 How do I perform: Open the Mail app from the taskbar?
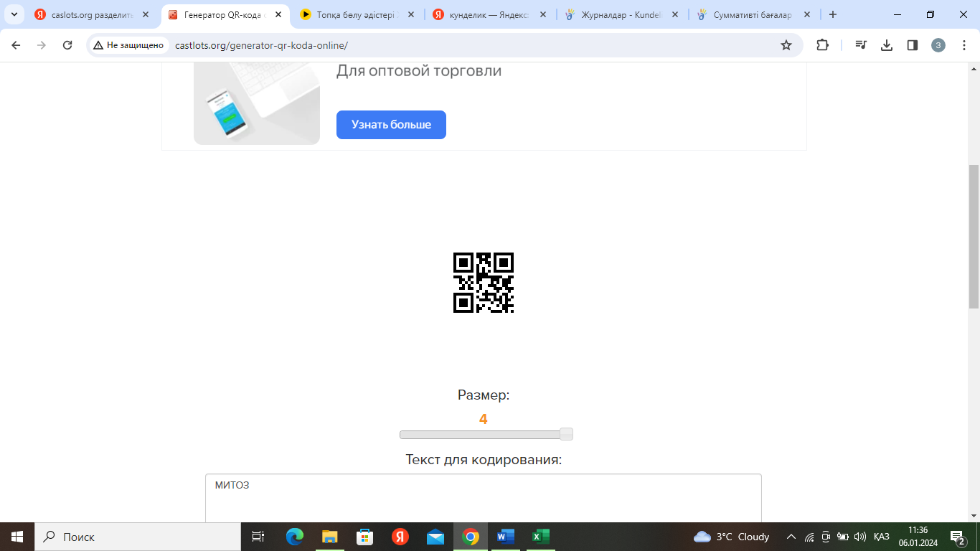pos(435,537)
